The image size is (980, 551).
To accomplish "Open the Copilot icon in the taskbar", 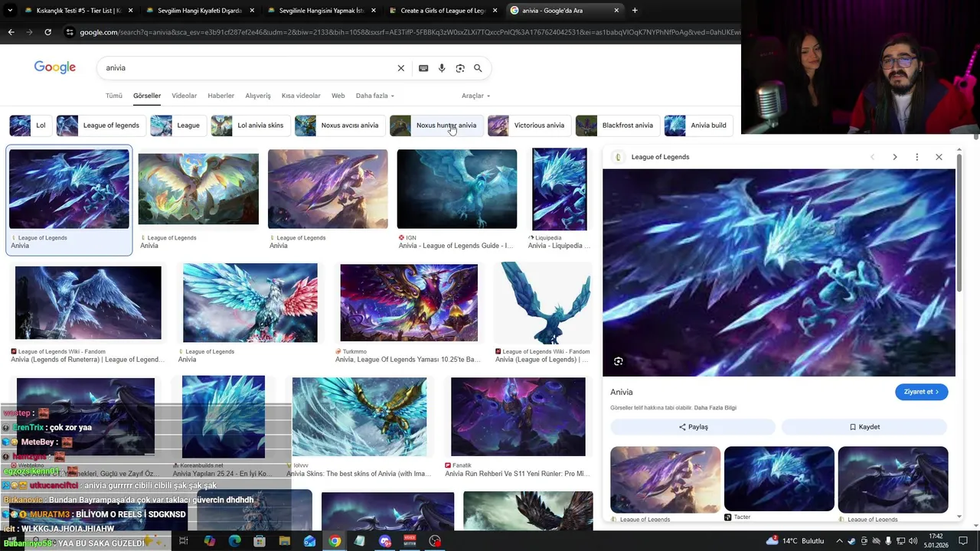I will (x=209, y=541).
